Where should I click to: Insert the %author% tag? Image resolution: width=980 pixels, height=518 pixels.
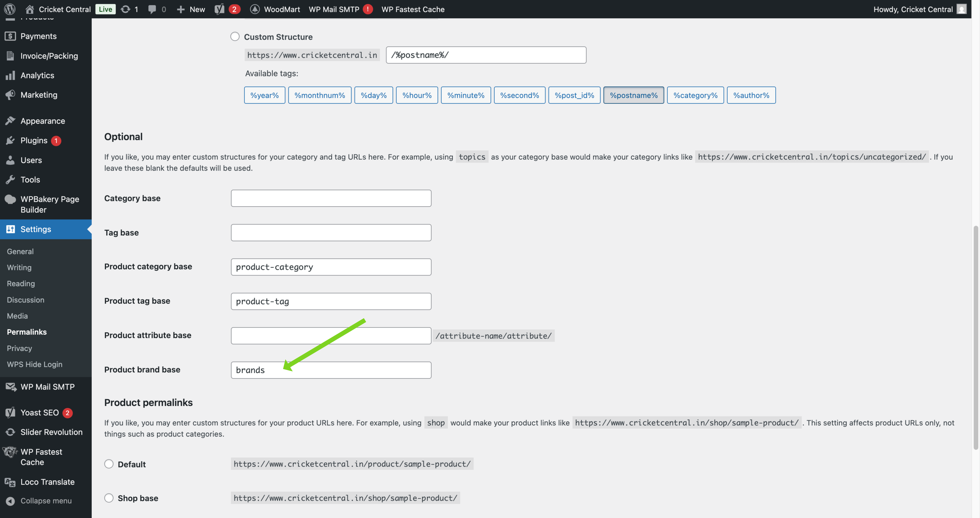pyautogui.click(x=751, y=95)
